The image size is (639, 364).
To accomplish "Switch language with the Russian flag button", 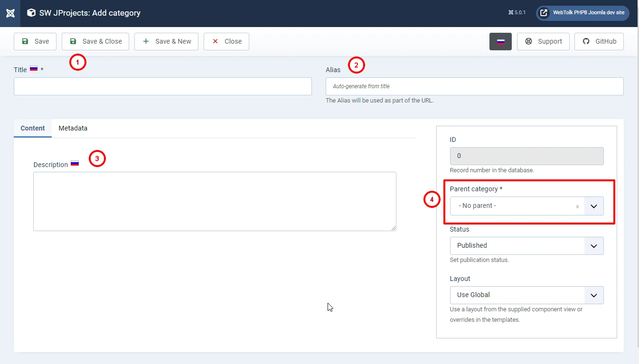I will point(500,41).
